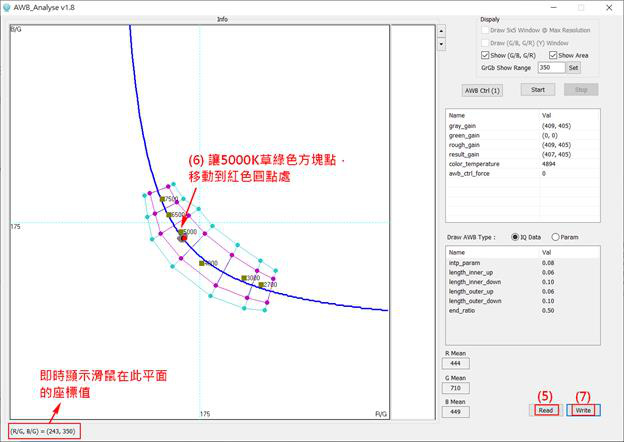Select the length_outer_up row
Image resolution: width=624 pixels, height=442 pixels.
click(x=523, y=292)
